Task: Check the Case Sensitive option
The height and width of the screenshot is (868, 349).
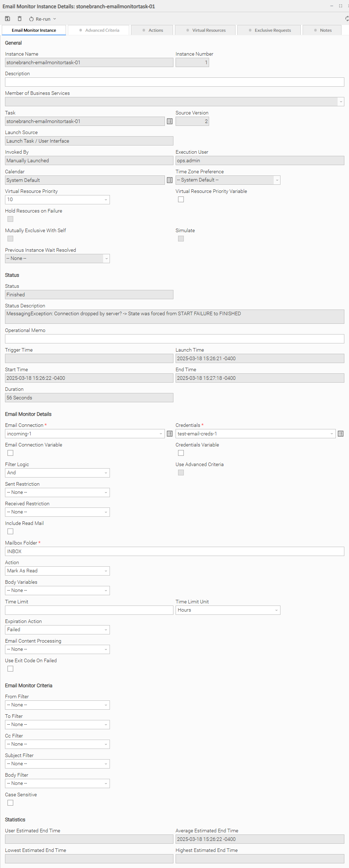Action: click(x=10, y=803)
